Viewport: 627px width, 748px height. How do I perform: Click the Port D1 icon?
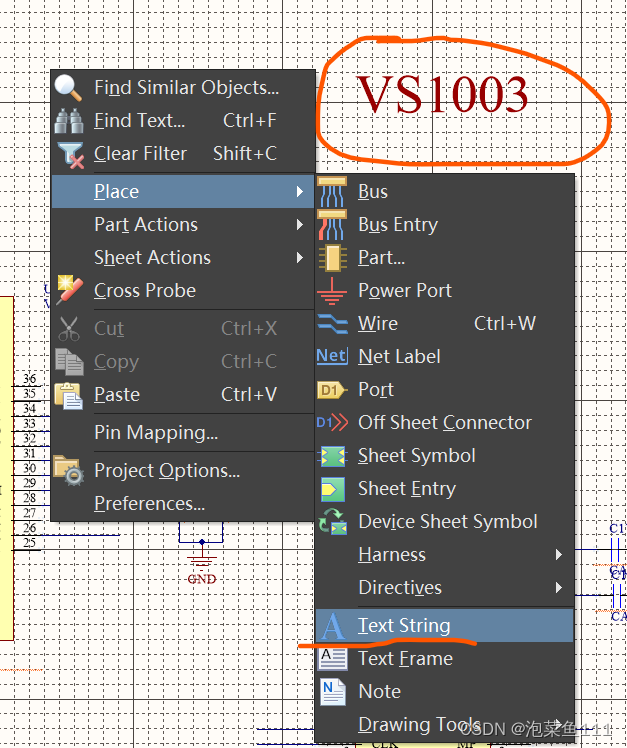tap(332, 390)
